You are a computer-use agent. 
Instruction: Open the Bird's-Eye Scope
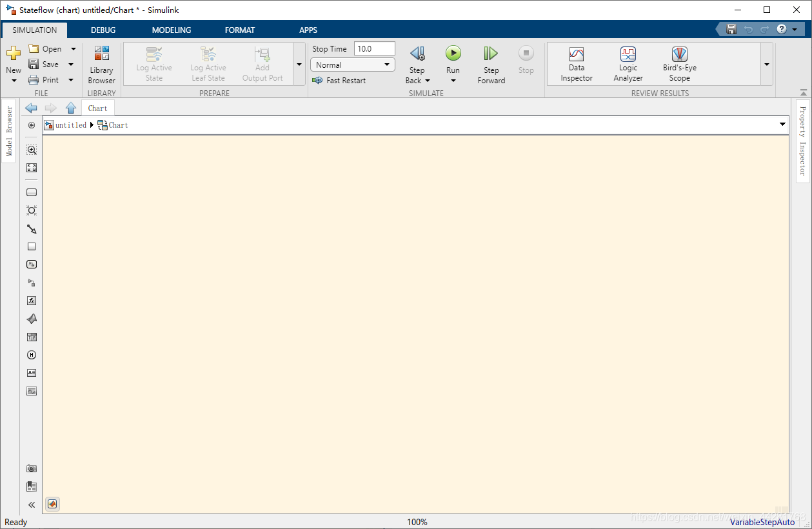680,65
